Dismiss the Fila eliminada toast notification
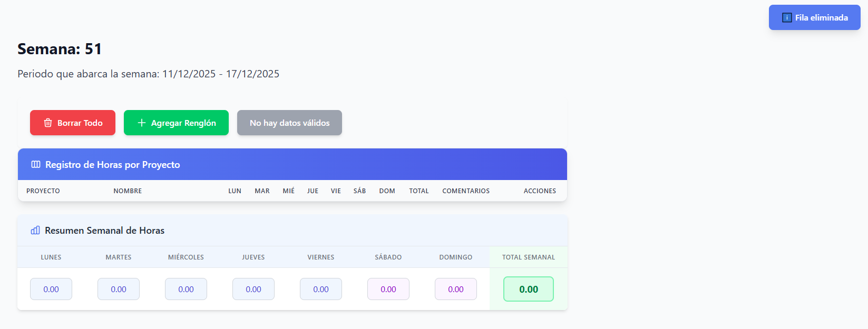The image size is (868, 329). pyautogui.click(x=814, y=17)
